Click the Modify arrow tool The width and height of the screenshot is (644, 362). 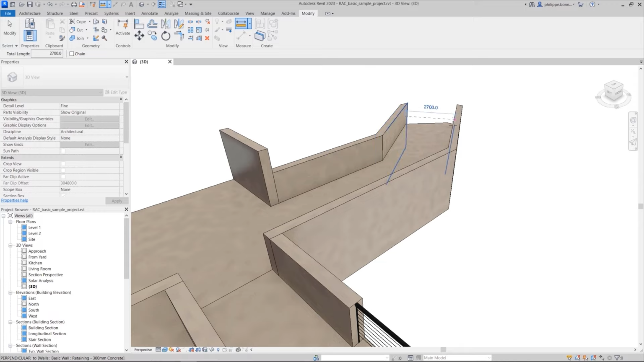pos(10,24)
